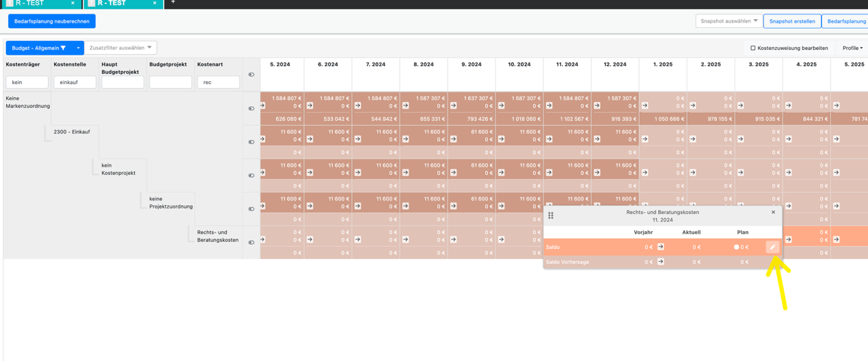Toggle the switch for Rechts- und Beratungskosten row
The height and width of the screenshot is (361, 868).
[x=251, y=243]
